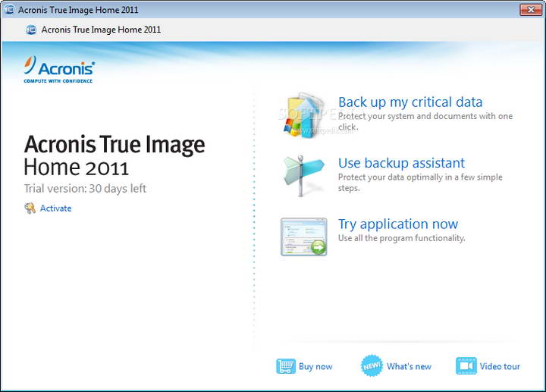Click the keys icon beside Activate

(x=30, y=209)
